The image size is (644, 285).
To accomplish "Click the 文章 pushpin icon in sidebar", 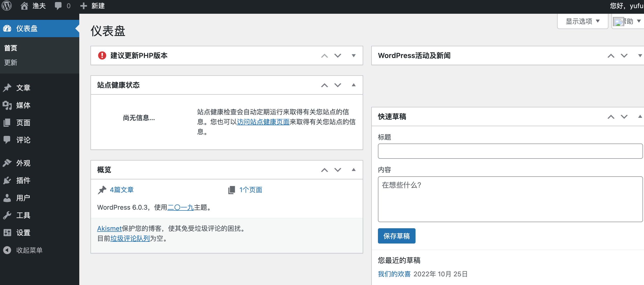I will coord(7,88).
